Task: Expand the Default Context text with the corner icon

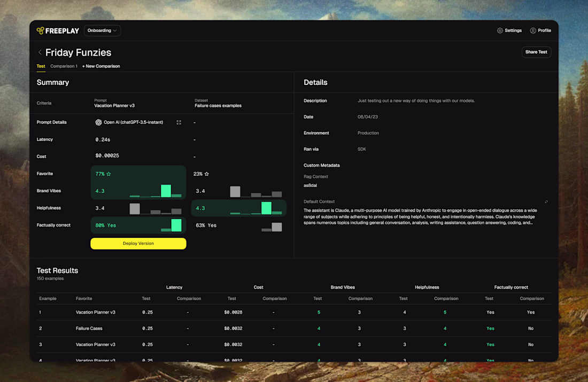Action: (546, 202)
